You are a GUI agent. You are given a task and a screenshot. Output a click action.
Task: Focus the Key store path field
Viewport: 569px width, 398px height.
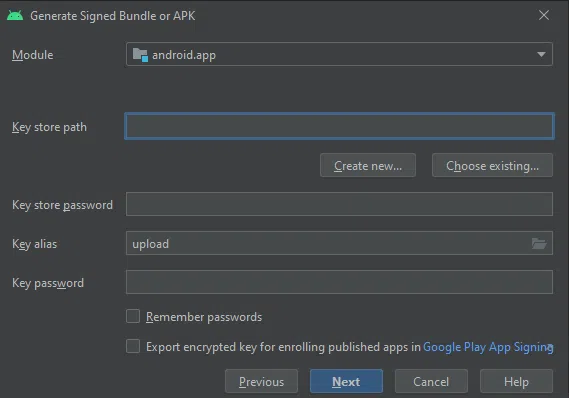click(x=339, y=126)
